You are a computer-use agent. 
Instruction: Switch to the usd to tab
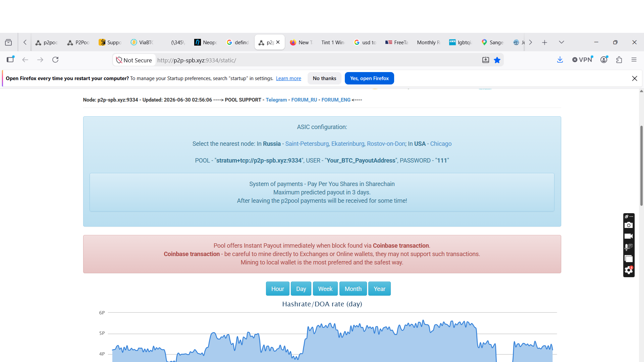[x=365, y=42]
